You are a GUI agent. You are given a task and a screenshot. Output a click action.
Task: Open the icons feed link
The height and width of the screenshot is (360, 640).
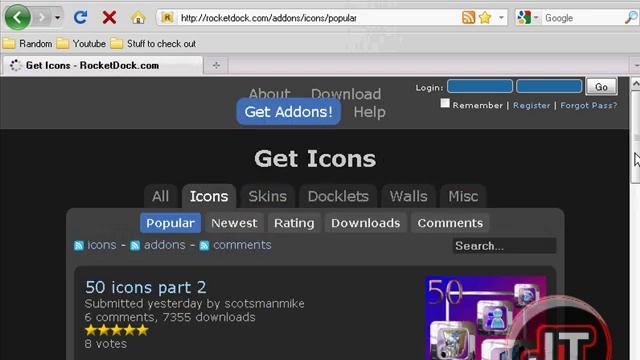[x=102, y=245]
